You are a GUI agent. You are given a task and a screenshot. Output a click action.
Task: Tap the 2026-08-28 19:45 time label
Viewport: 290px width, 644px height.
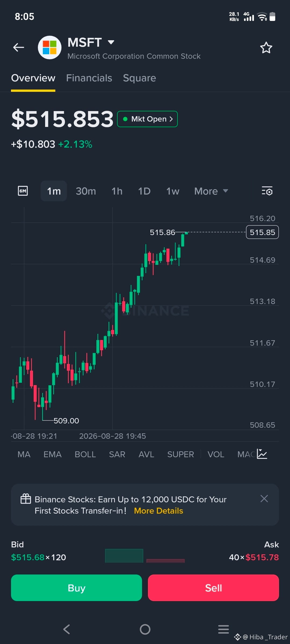pos(113,436)
